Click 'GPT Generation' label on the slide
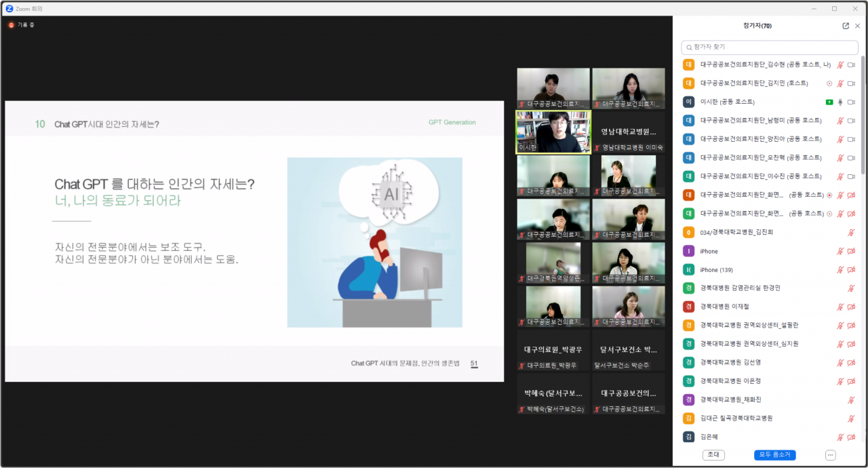The height and width of the screenshot is (468, 868). tap(452, 123)
